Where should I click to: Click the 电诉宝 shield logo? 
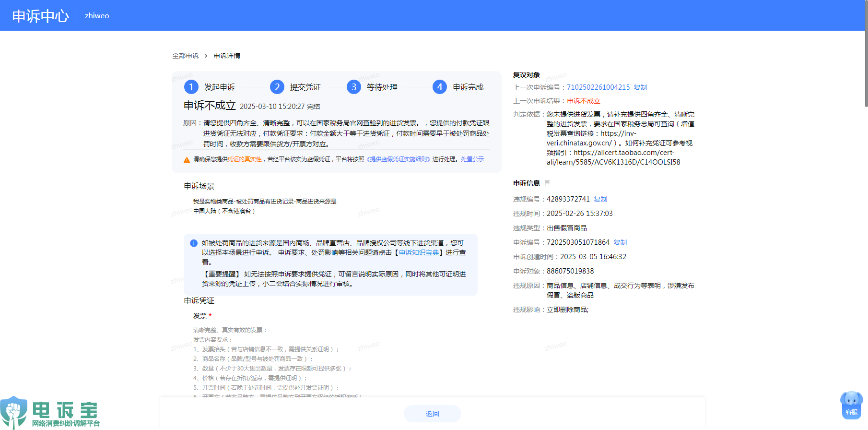14,412
